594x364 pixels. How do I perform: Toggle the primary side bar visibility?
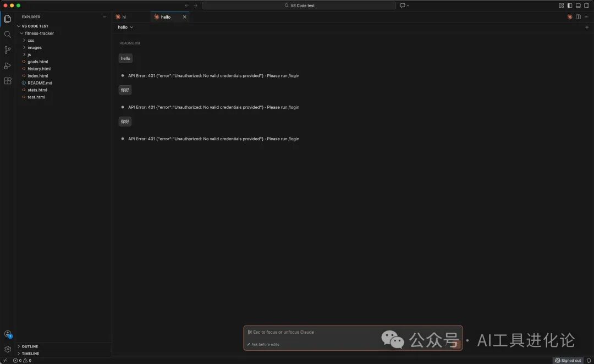tap(570, 5)
